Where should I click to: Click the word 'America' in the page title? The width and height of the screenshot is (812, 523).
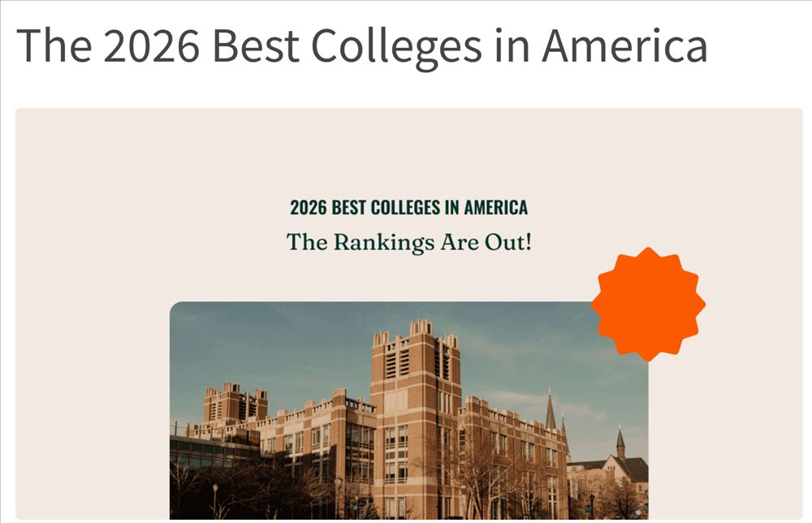(x=624, y=45)
